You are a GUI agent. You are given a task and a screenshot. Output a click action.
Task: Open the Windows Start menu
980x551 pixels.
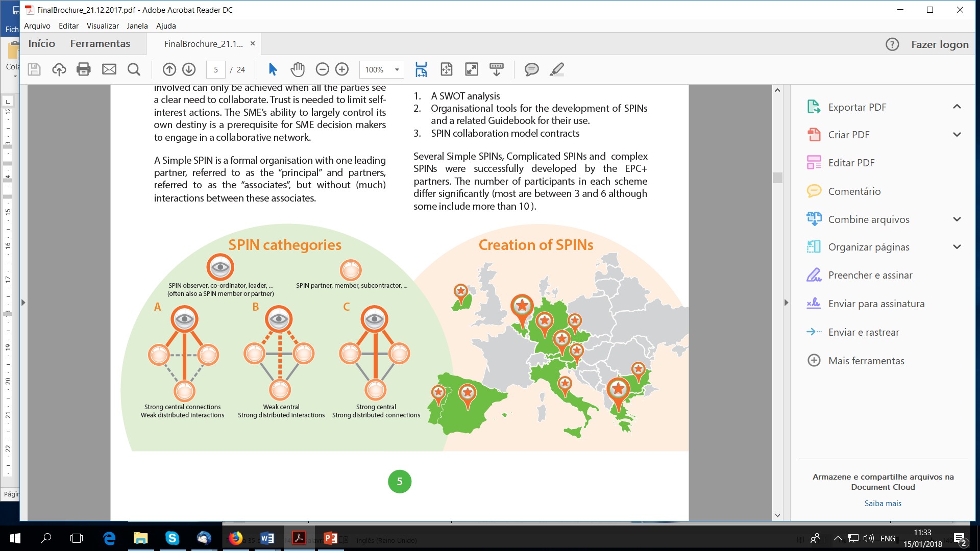click(15, 538)
